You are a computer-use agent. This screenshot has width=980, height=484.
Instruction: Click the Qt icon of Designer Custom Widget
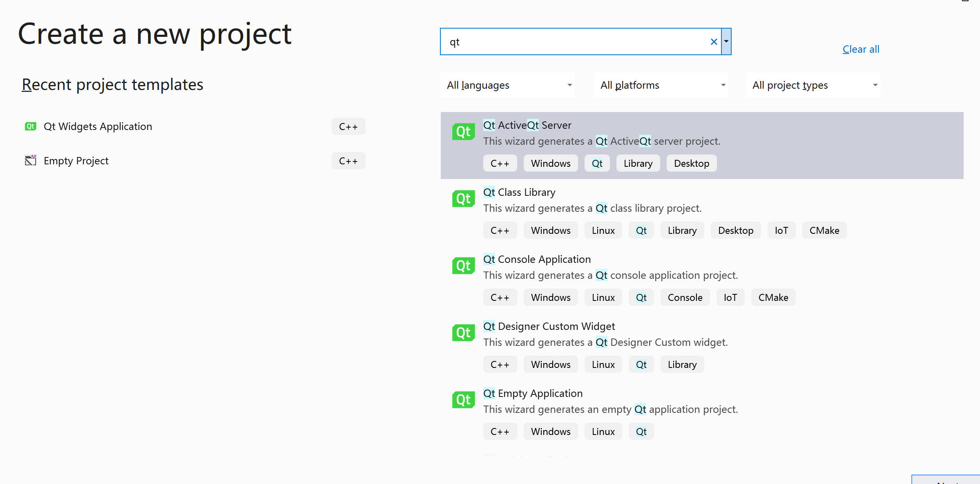point(463,333)
